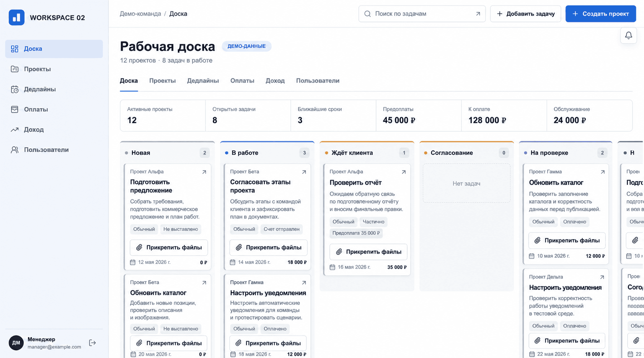Open Обновить каталог card of Проект Бета via arrow
The width and height of the screenshot is (644, 358).
pos(204,283)
